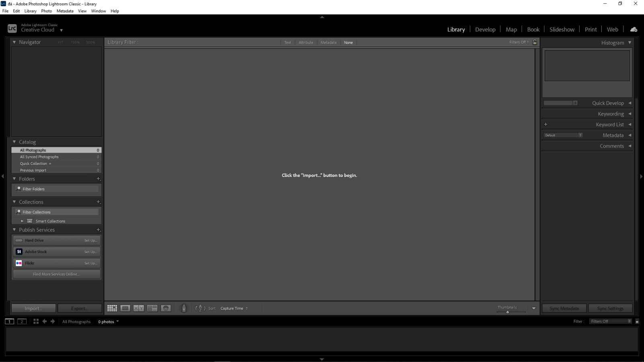Image resolution: width=644 pixels, height=362 pixels.
Task: Select the Grid view icon
Action: [112, 308]
